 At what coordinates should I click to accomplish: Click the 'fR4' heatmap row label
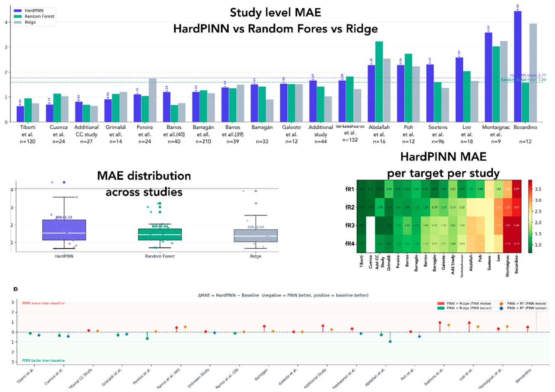pyautogui.click(x=350, y=244)
